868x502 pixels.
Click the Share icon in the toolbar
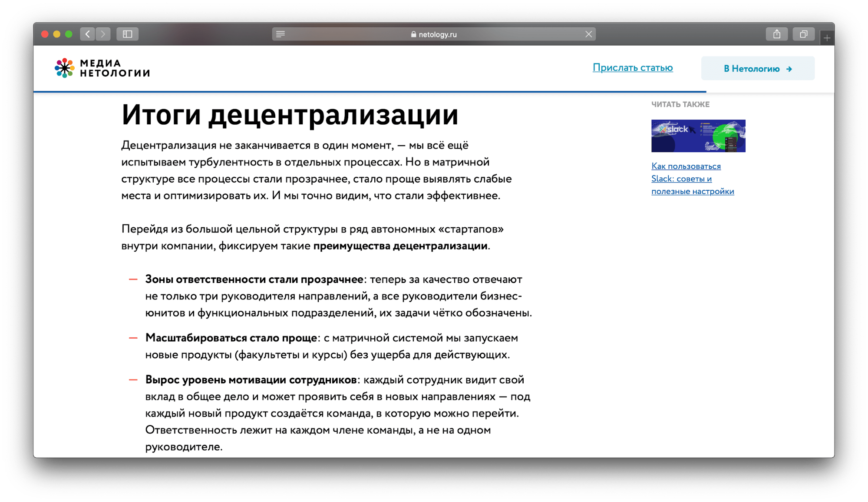[777, 34]
